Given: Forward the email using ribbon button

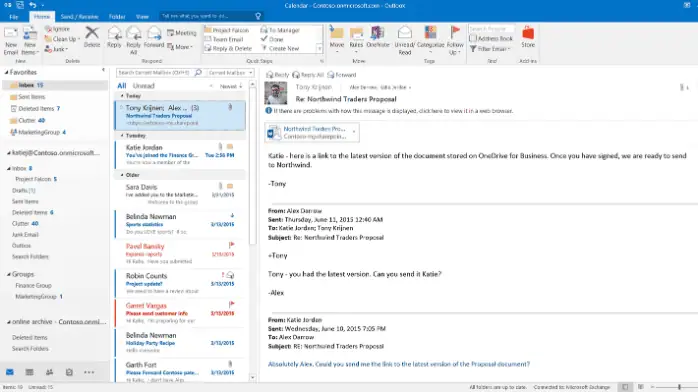Looking at the screenshot, I should (154, 36).
